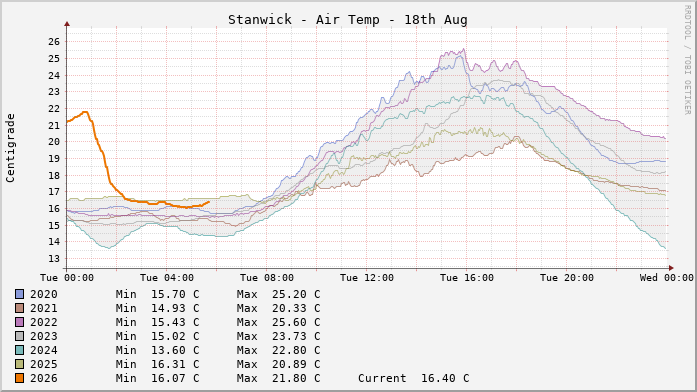Click the Wed 00:00 time label
This screenshot has width=697, height=392.
point(666,278)
